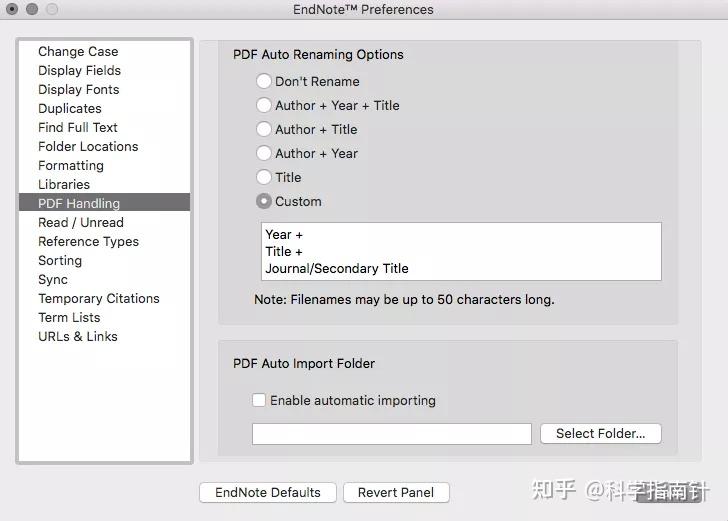Image resolution: width=728 pixels, height=521 pixels.
Task: Switch to Folder Locations preferences
Action: tap(88, 146)
